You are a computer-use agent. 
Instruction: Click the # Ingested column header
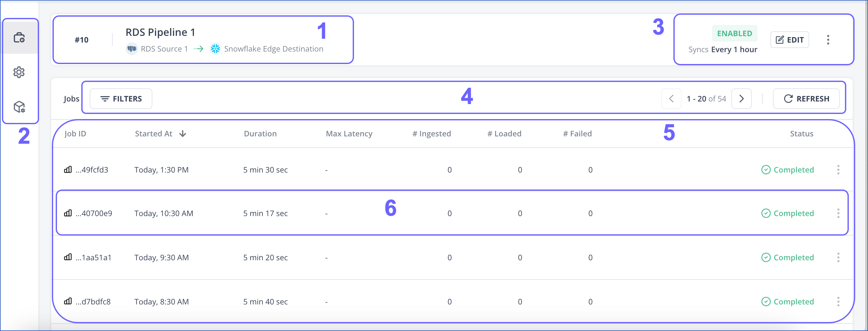[432, 134]
